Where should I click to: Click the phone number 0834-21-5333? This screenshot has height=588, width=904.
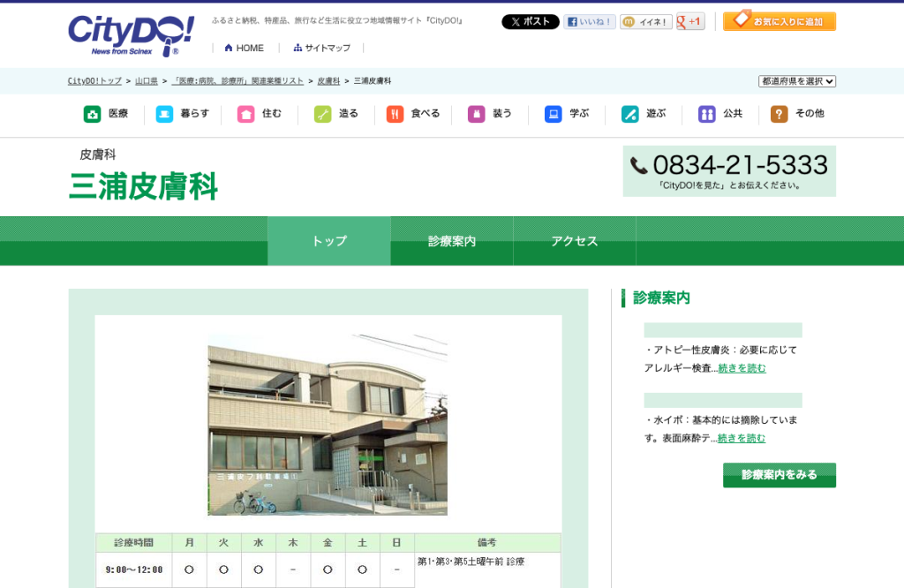coord(741,165)
